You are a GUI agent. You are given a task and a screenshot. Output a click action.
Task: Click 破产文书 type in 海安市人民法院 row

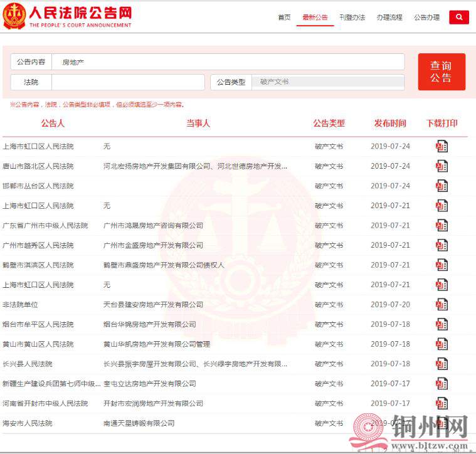click(329, 423)
